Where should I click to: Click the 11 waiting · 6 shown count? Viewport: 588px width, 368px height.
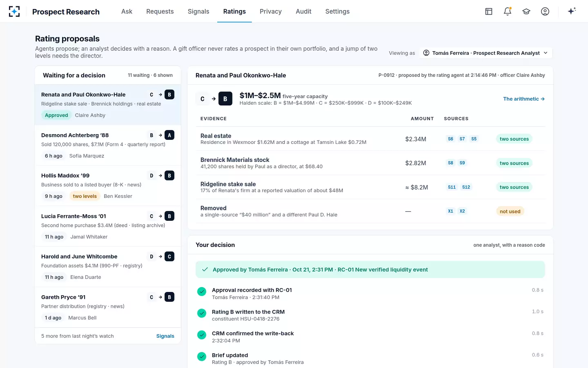(x=150, y=75)
